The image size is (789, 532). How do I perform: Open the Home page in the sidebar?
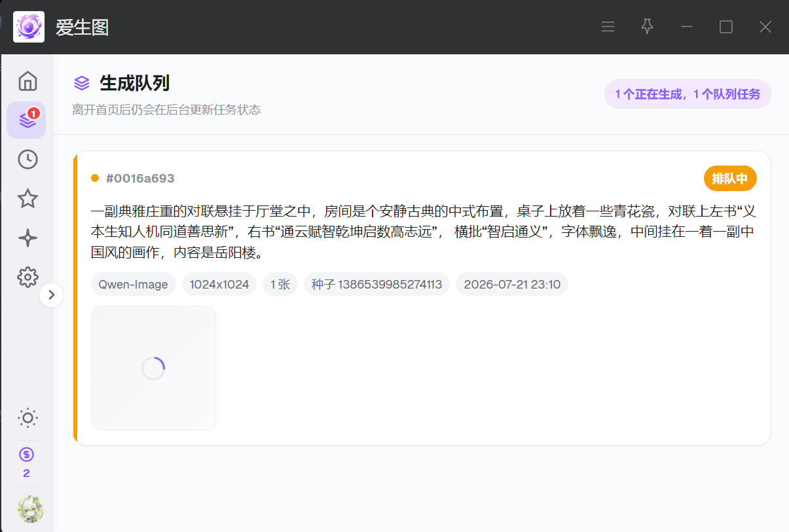[x=28, y=81]
